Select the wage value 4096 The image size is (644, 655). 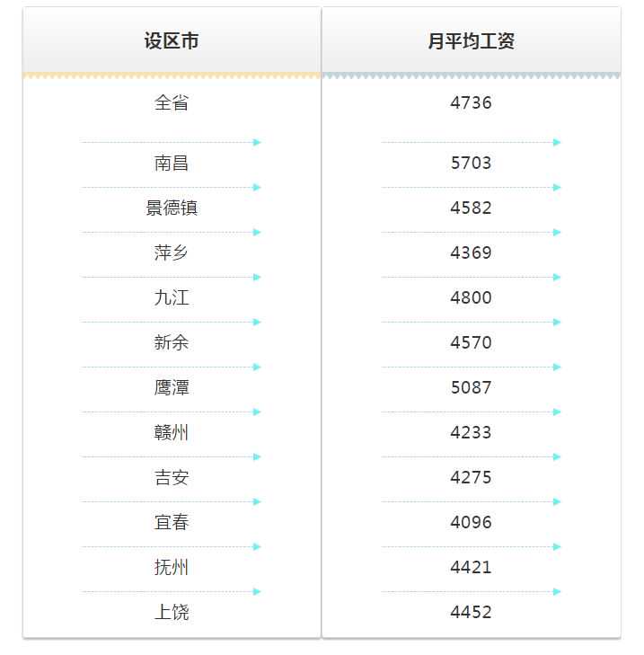tap(471, 522)
